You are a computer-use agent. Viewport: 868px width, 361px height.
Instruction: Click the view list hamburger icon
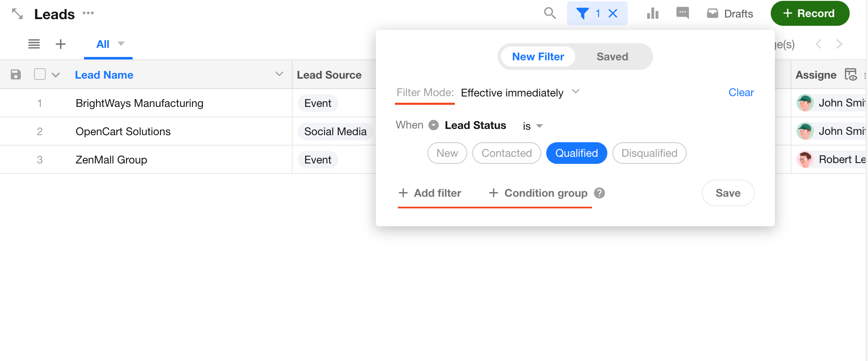pyautogui.click(x=34, y=44)
